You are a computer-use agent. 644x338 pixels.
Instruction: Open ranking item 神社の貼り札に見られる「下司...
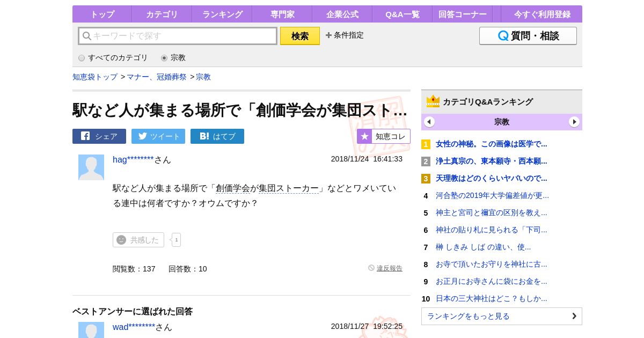[x=492, y=230]
